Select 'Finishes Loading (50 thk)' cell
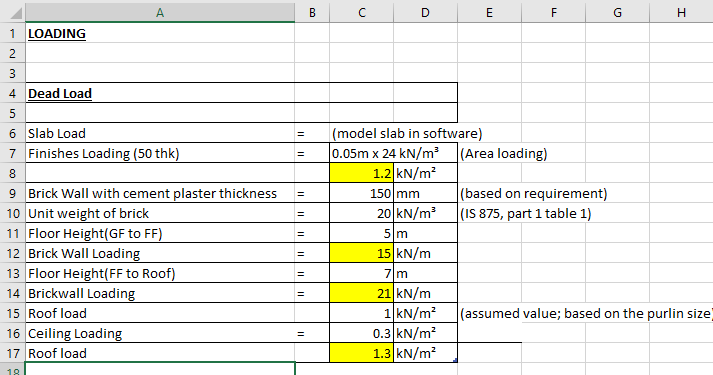The image size is (713, 375). (160, 153)
